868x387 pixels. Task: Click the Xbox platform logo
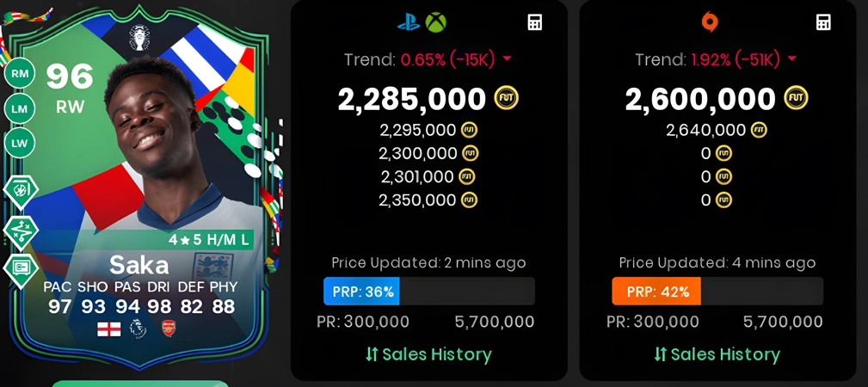pyautogui.click(x=435, y=22)
